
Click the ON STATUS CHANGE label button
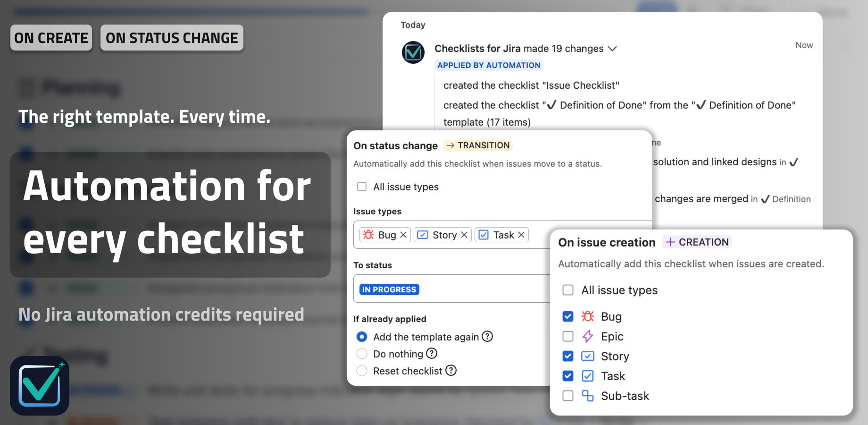pyautogui.click(x=172, y=38)
